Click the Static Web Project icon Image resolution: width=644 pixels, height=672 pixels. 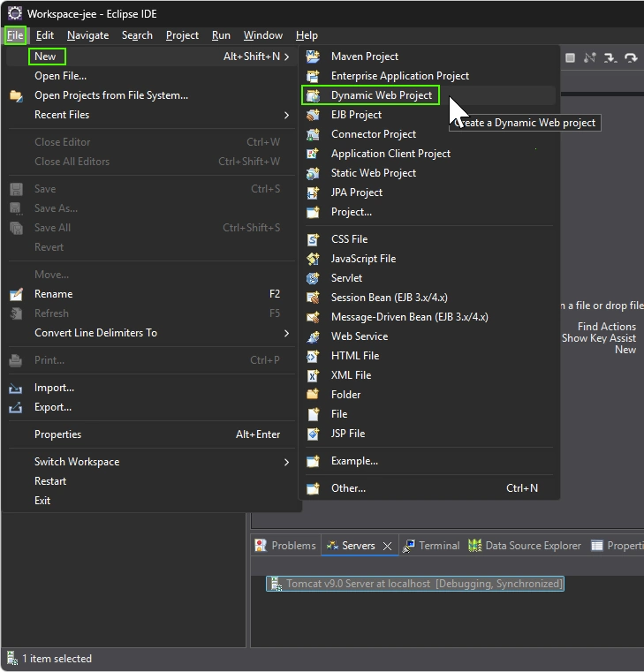313,173
